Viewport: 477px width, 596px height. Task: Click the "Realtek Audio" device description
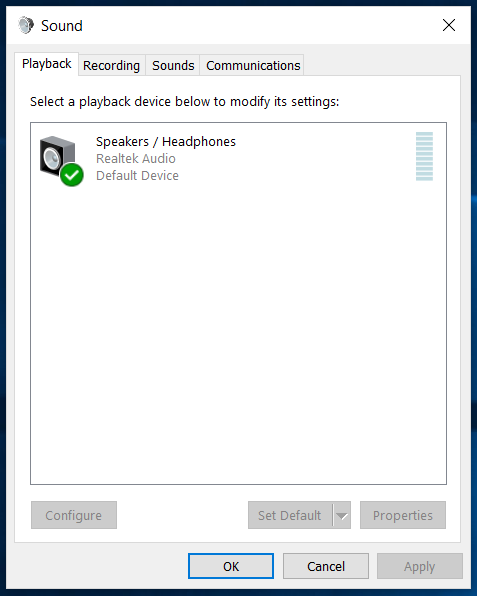pos(136,159)
